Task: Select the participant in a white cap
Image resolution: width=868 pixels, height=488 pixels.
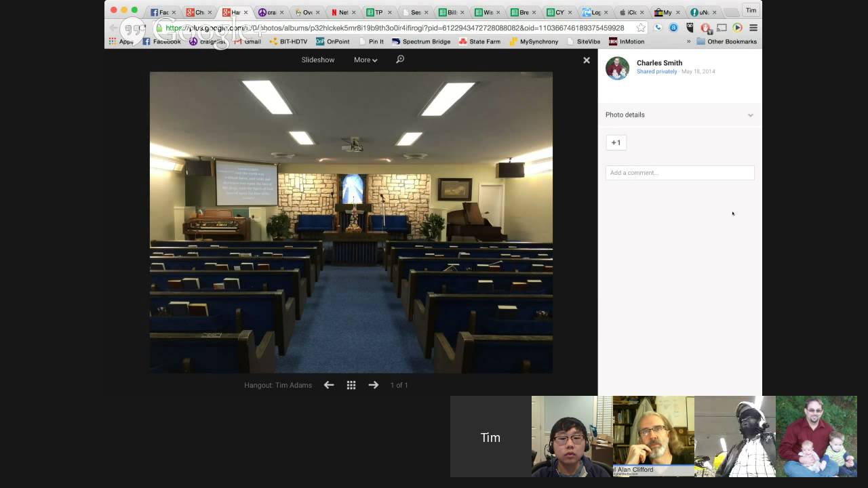Action: click(x=735, y=436)
